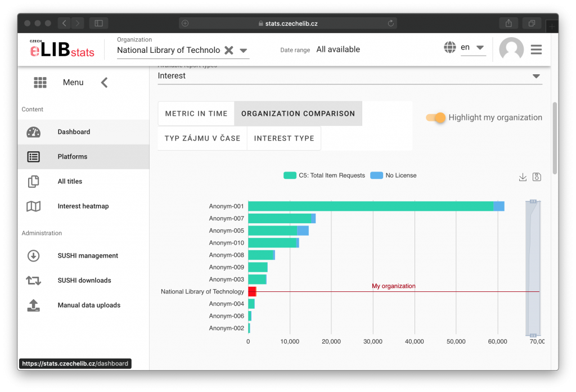Open All titles in the sidebar
Image resolution: width=576 pixels, height=392 pixels.
[83, 182]
